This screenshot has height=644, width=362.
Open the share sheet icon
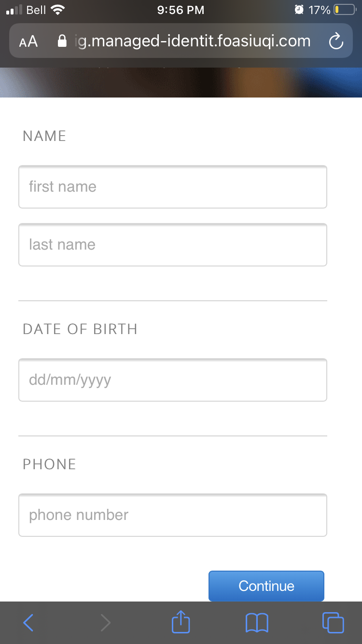tap(181, 622)
